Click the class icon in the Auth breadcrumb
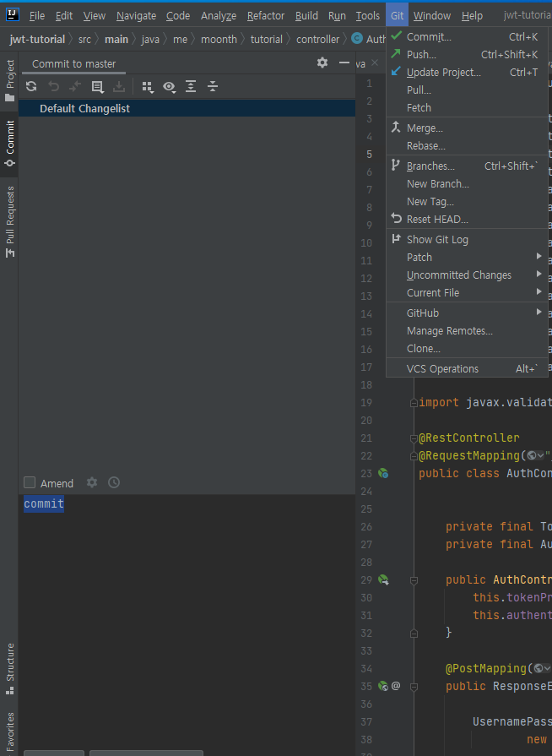 click(357, 39)
